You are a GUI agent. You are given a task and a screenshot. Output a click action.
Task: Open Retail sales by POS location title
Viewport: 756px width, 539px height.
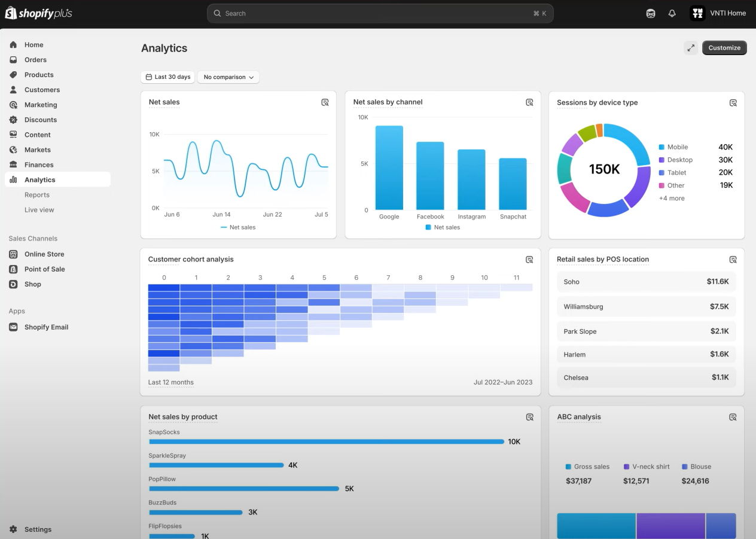pyautogui.click(x=603, y=260)
